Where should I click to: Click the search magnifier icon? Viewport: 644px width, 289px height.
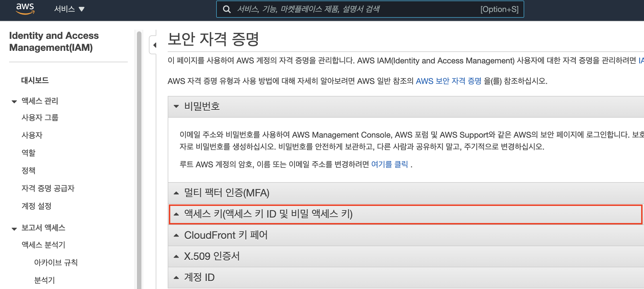point(227,9)
